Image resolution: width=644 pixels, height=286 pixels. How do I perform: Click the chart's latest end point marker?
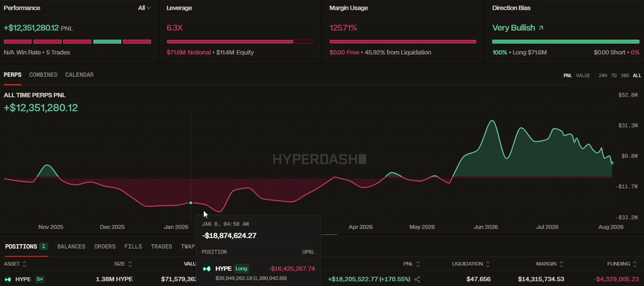click(612, 163)
